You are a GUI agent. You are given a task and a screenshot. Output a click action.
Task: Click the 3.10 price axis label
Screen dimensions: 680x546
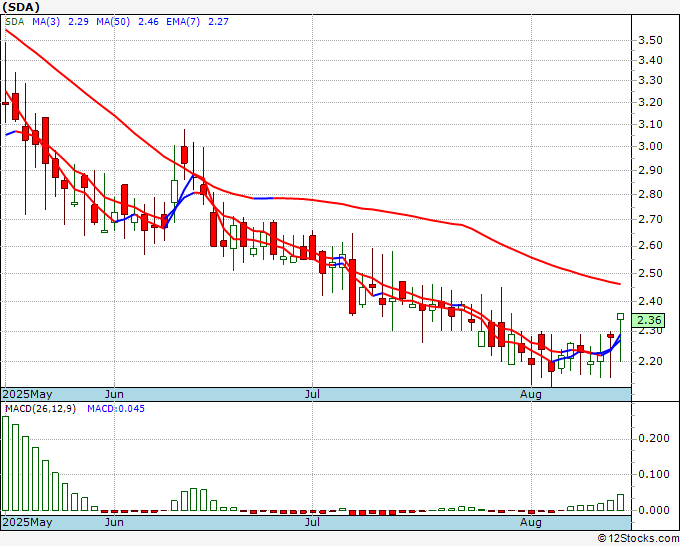(x=650, y=124)
